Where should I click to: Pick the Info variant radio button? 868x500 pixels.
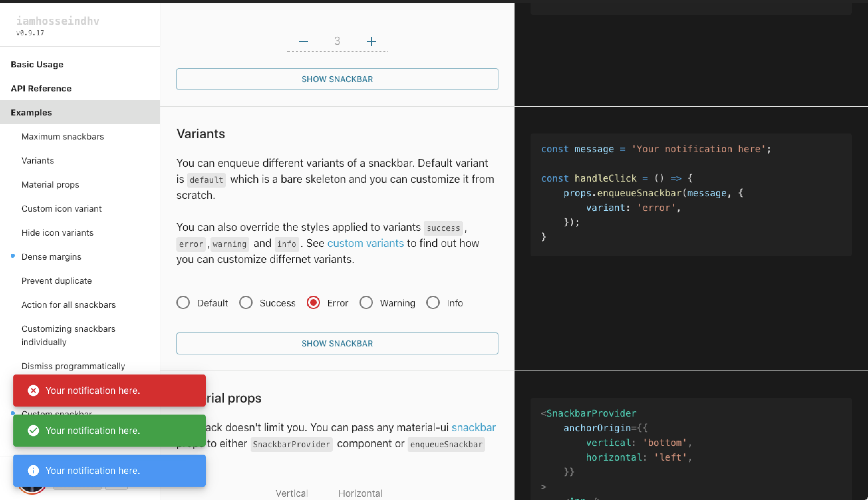tap(433, 302)
